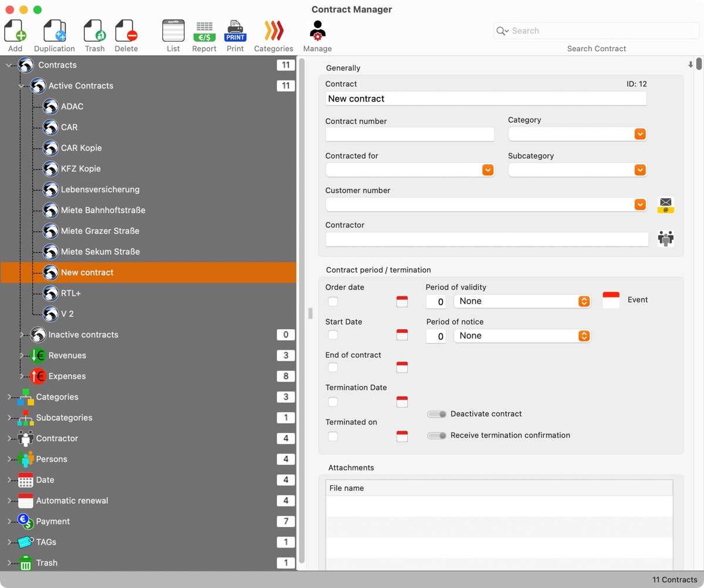Tick the Termination Date checkbox
The width and height of the screenshot is (704, 588).
click(x=333, y=402)
